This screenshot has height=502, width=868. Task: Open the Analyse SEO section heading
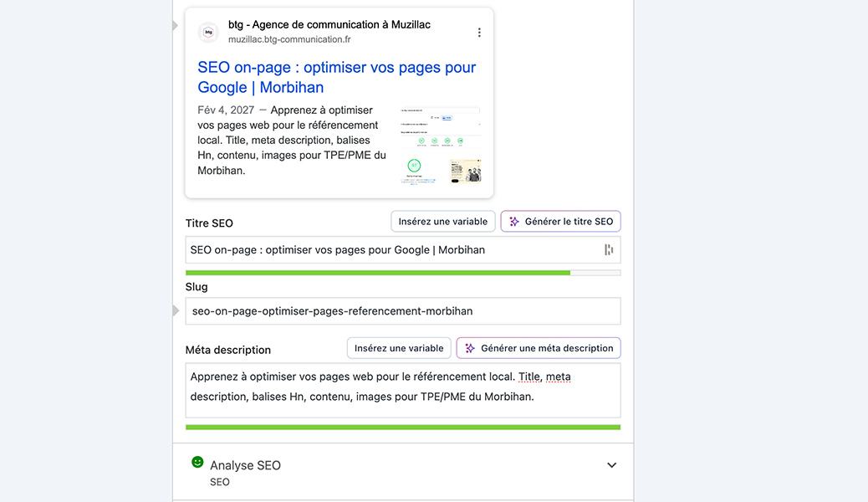point(245,465)
